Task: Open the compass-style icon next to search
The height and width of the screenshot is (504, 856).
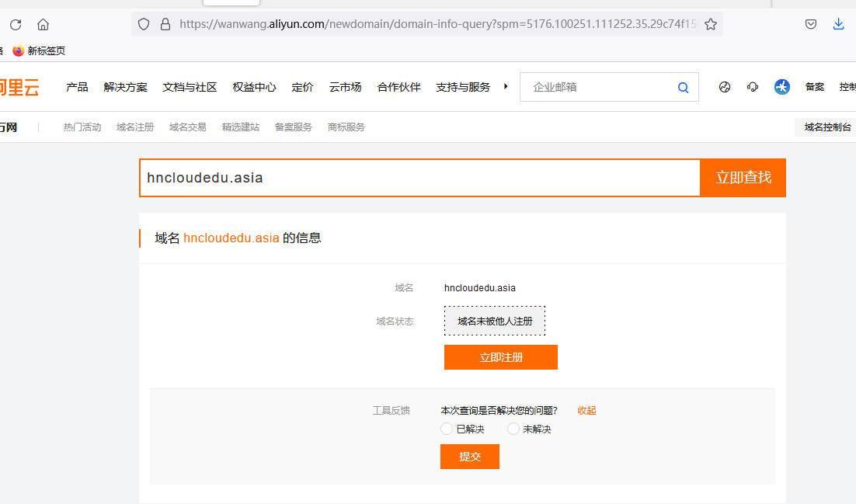Action: [x=725, y=87]
